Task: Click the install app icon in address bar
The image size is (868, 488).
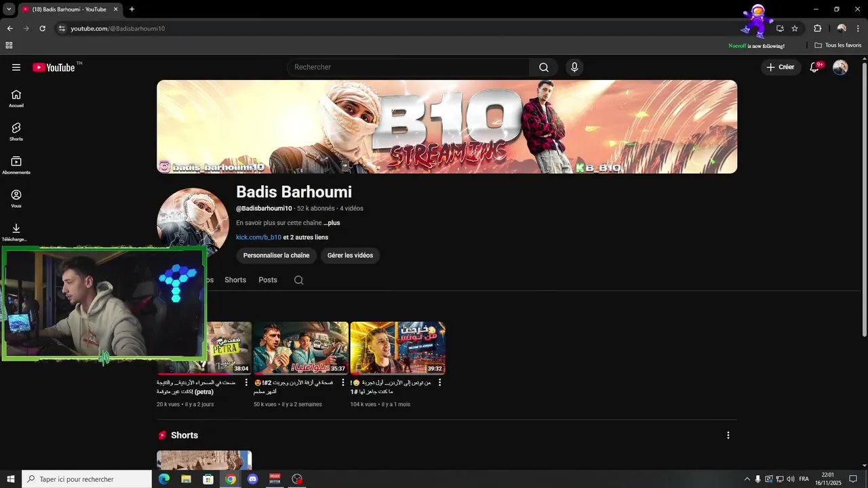Action: pyautogui.click(x=780, y=28)
